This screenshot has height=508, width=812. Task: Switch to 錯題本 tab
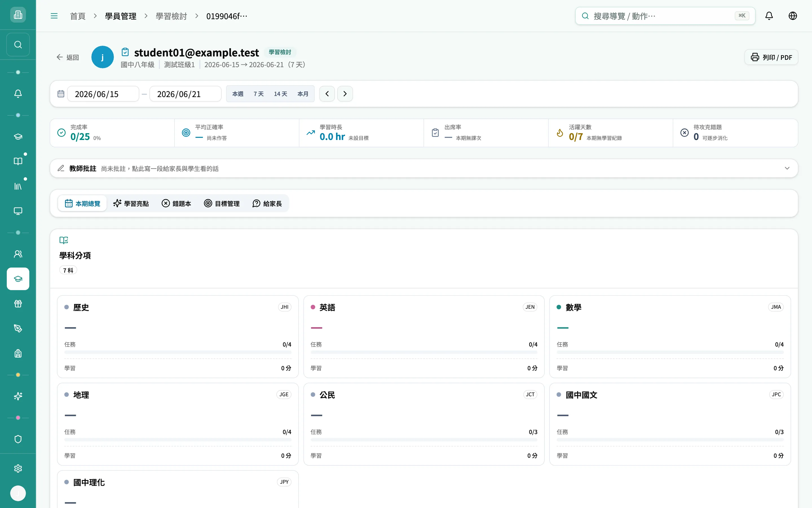point(176,203)
